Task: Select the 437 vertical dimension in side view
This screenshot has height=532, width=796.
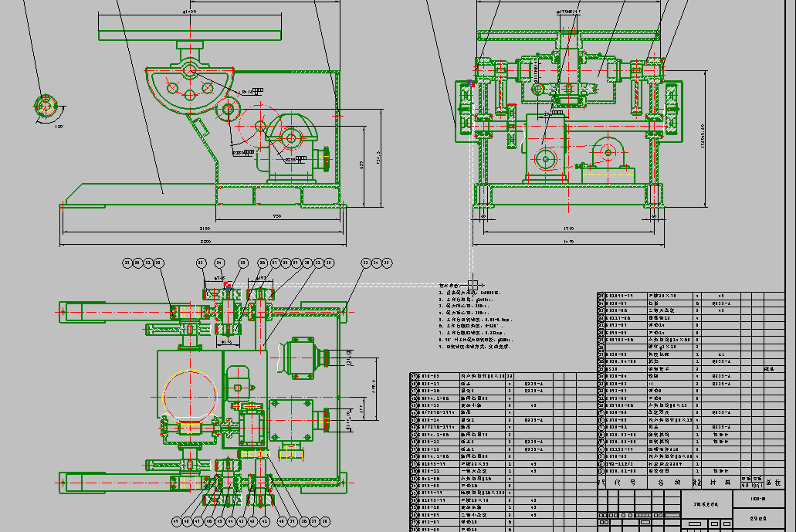Action: click(x=363, y=164)
